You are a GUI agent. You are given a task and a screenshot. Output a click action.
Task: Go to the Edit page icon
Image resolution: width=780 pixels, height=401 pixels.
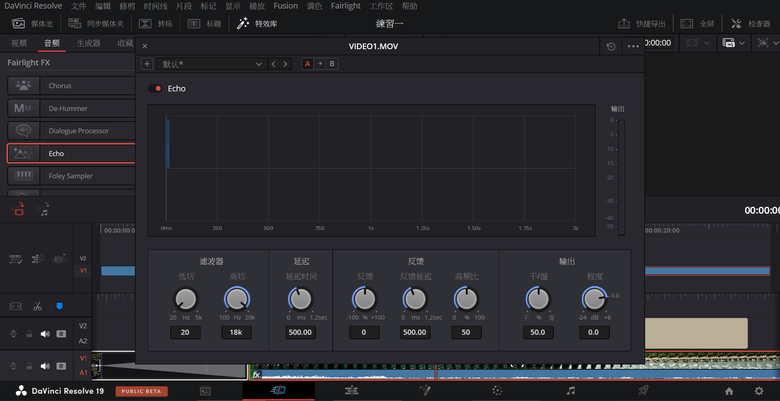pos(352,391)
